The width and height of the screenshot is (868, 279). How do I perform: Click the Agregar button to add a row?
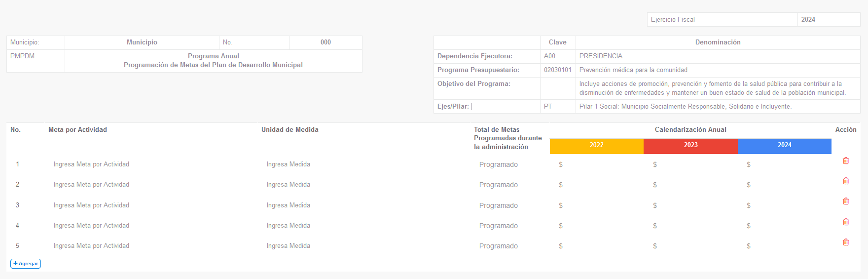26,264
